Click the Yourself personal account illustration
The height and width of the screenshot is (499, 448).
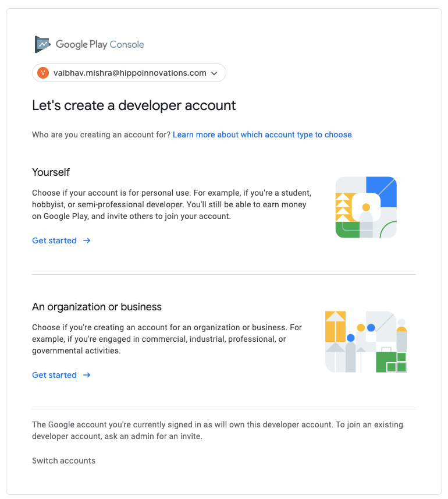[x=366, y=207]
